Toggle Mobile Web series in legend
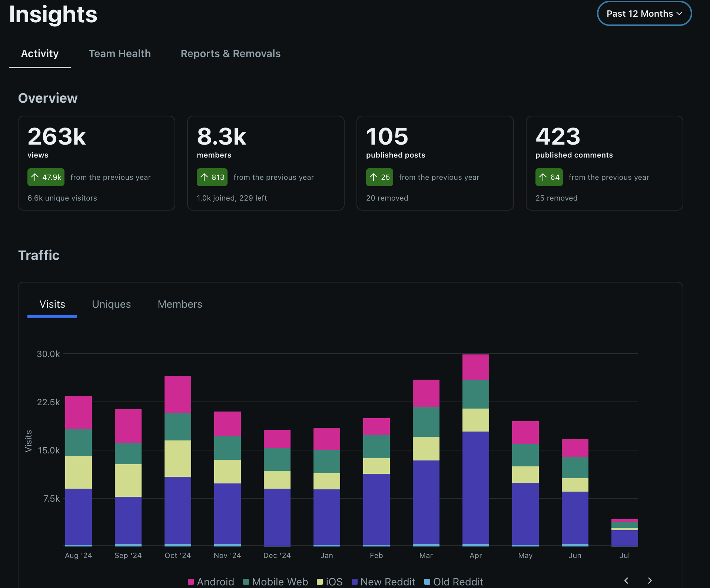 275,582
